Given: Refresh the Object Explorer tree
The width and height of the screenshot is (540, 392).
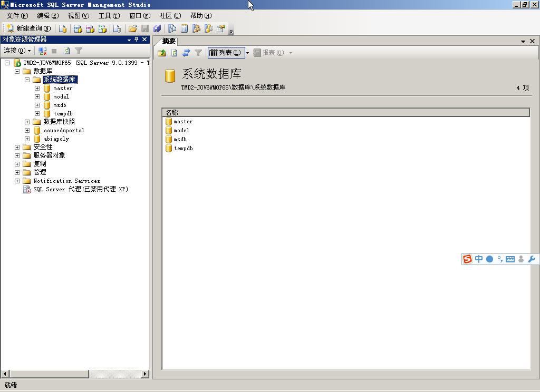Looking at the screenshot, I should tap(66, 51).
